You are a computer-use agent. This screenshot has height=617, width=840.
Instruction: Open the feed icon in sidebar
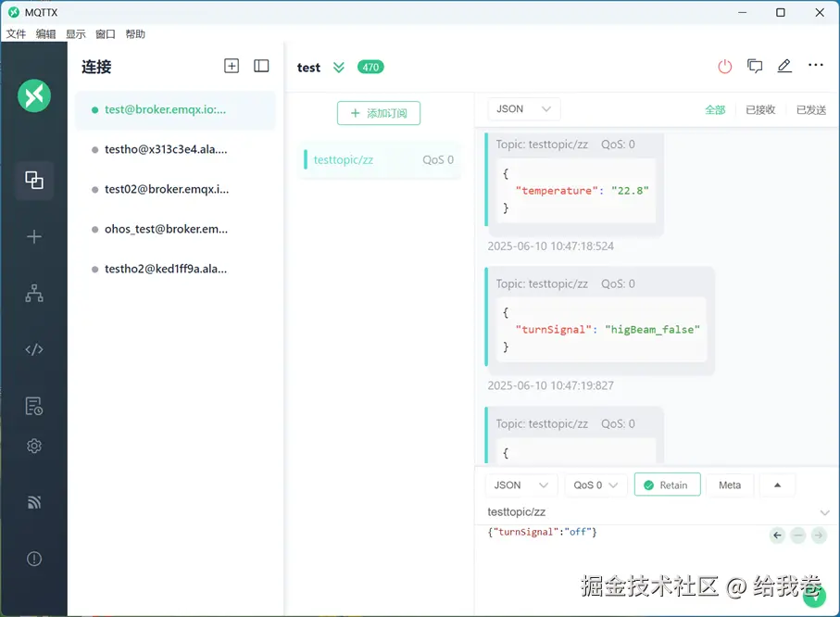click(x=33, y=502)
